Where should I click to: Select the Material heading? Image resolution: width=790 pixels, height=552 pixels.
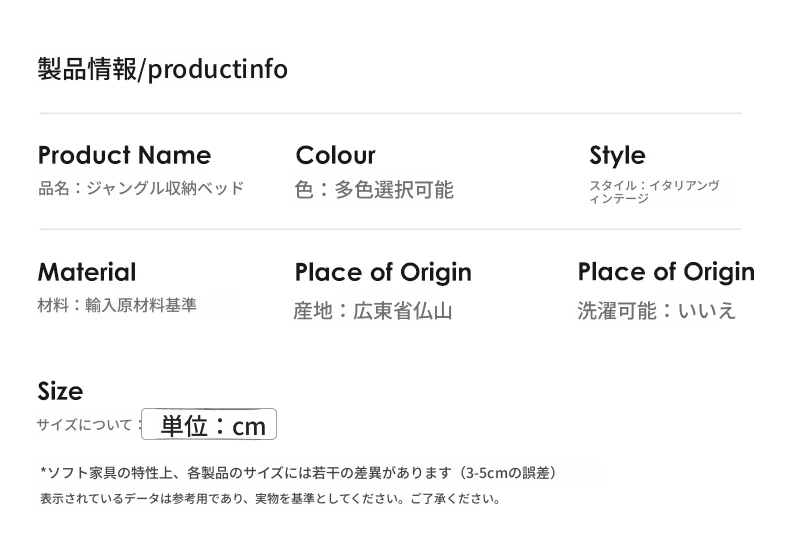pos(87,272)
